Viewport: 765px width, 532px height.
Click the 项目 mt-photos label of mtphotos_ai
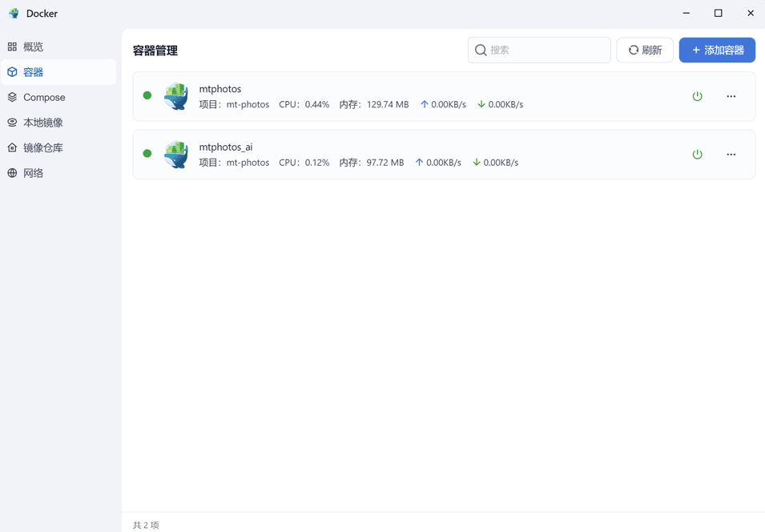tap(234, 163)
